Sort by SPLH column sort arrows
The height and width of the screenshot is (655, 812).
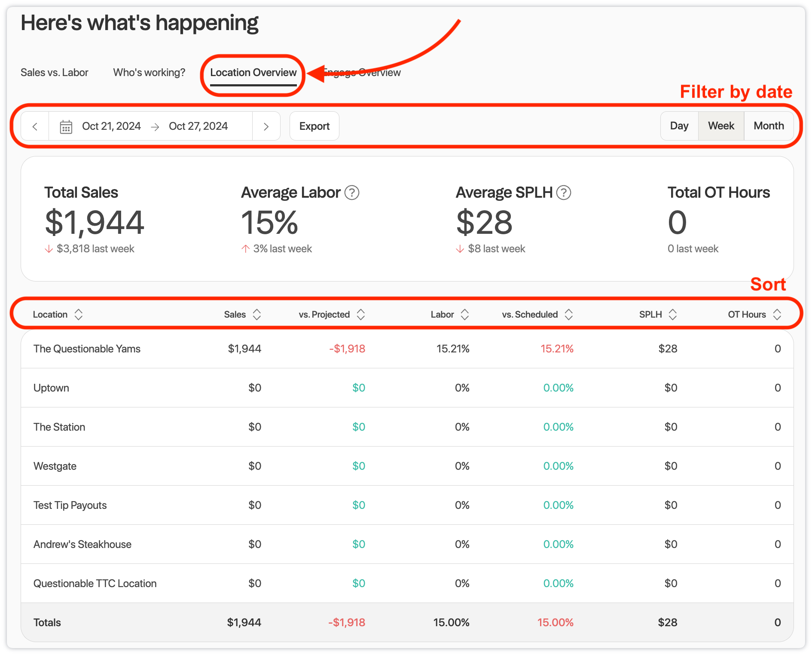(672, 315)
